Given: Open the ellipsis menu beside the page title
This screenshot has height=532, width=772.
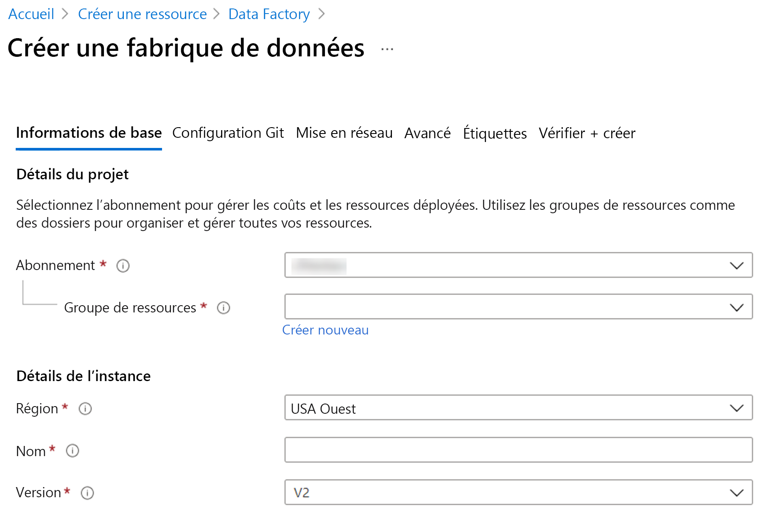Looking at the screenshot, I should point(387,49).
